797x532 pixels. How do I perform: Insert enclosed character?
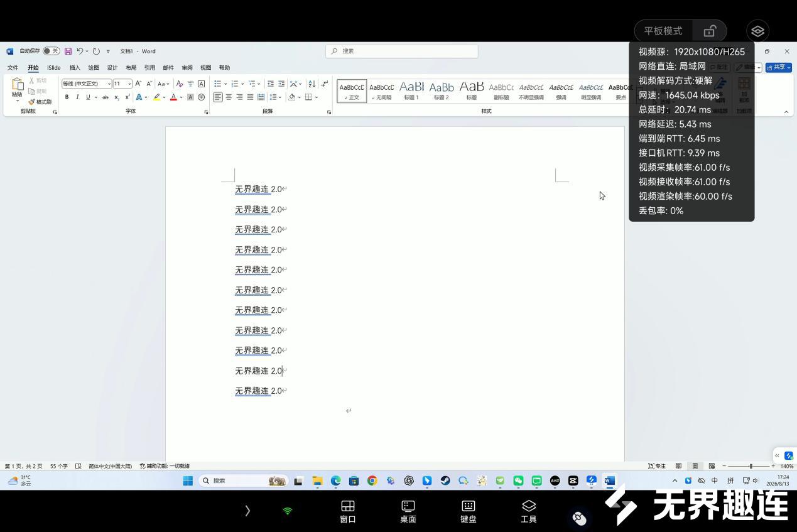201,97
